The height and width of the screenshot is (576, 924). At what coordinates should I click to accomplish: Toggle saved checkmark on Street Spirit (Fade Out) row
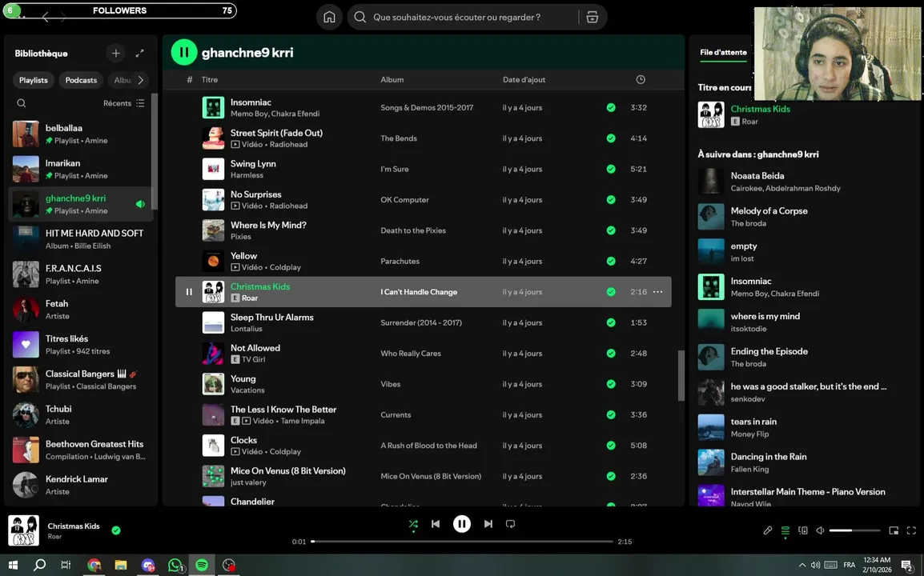click(611, 138)
